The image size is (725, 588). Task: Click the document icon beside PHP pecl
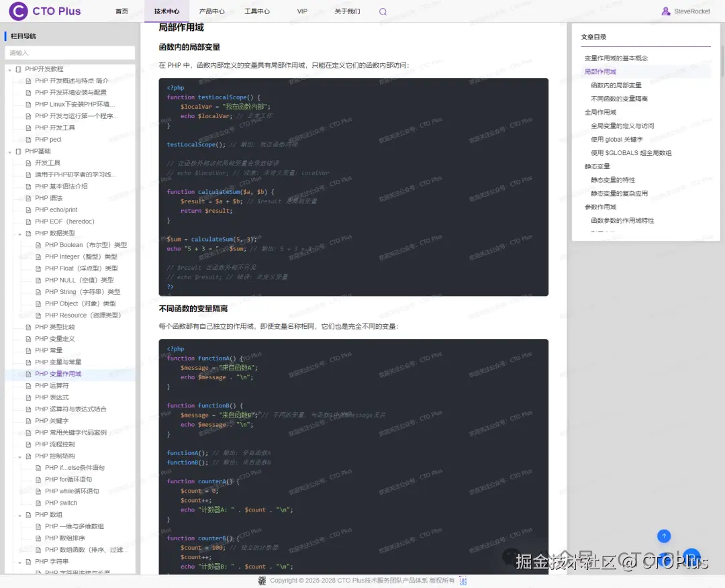click(30, 139)
